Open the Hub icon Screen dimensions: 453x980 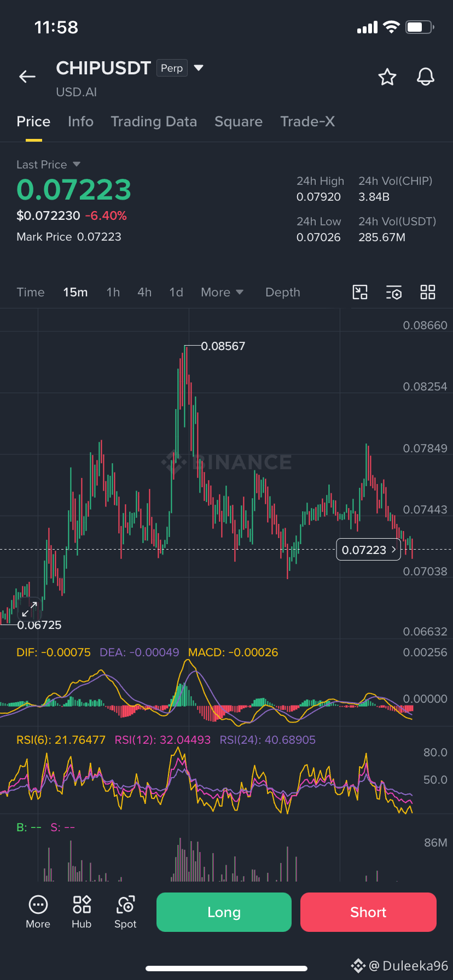[x=82, y=912]
